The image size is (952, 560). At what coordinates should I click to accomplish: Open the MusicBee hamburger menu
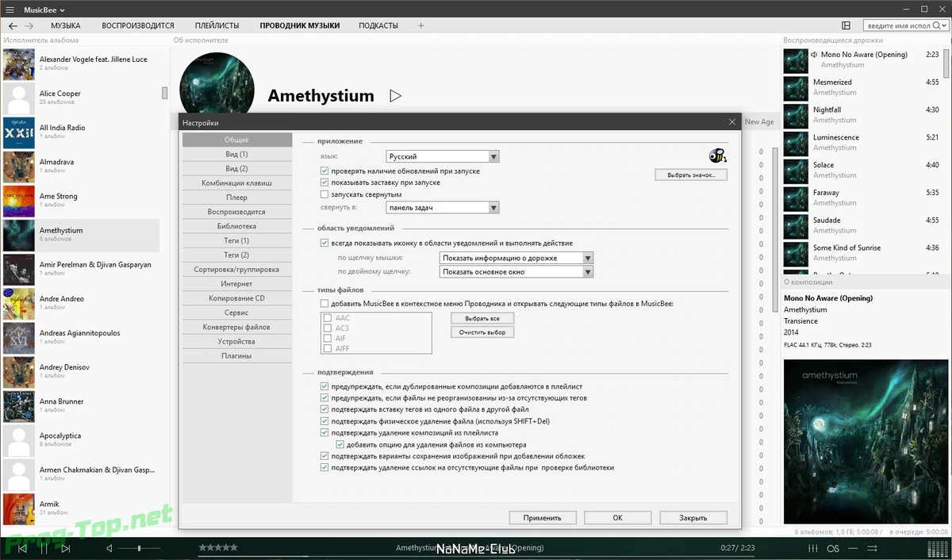(x=10, y=9)
